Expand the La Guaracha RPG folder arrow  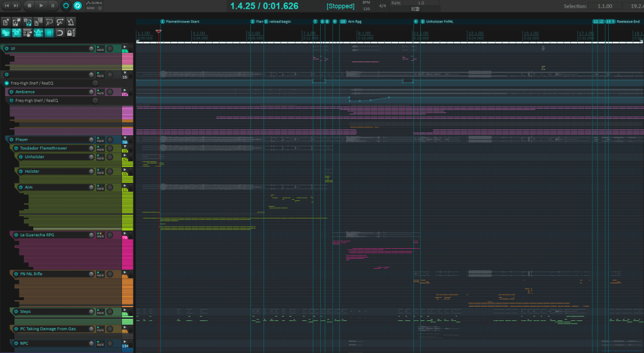125,234
